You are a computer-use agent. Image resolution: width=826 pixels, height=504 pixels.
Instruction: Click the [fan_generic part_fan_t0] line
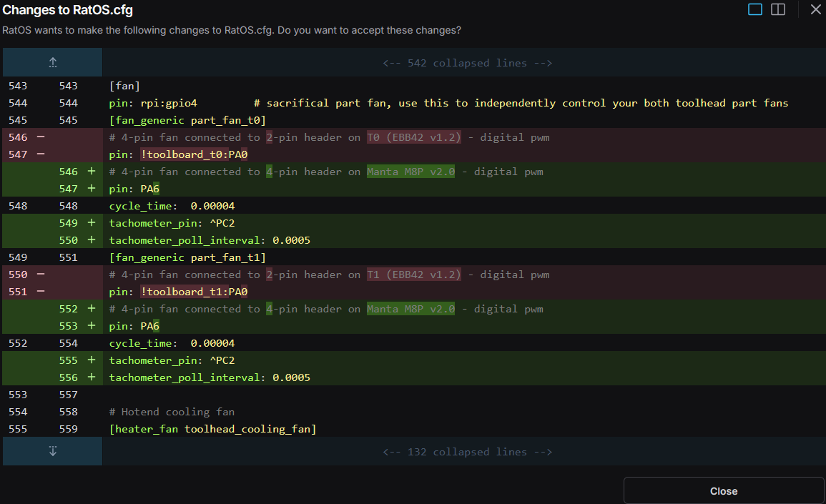pyautogui.click(x=187, y=120)
